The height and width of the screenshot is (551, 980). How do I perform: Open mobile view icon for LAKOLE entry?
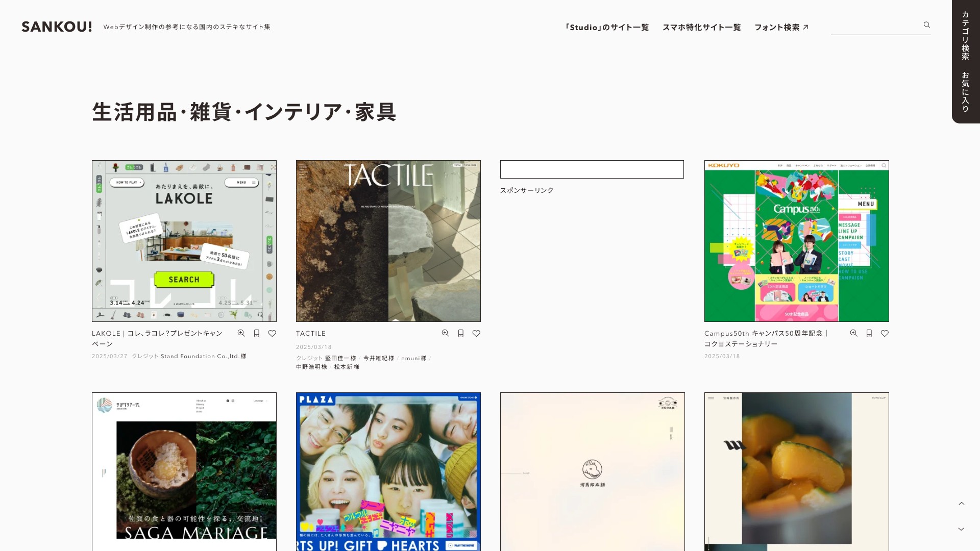click(x=257, y=333)
